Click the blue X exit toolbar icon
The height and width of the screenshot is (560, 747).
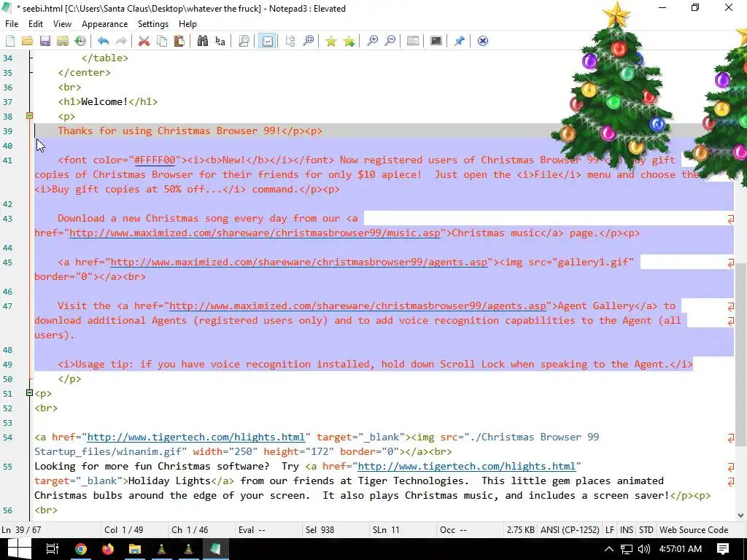483,41
